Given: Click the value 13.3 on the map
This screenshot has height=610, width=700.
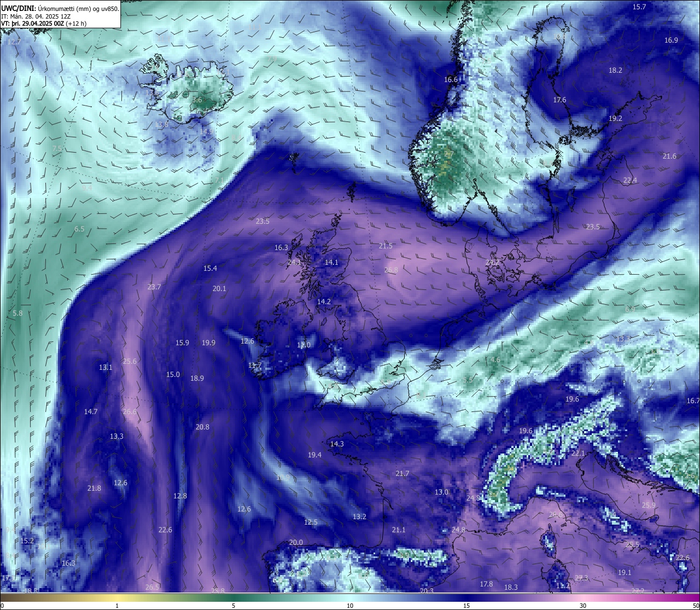Looking at the screenshot, I should click(x=116, y=436).
